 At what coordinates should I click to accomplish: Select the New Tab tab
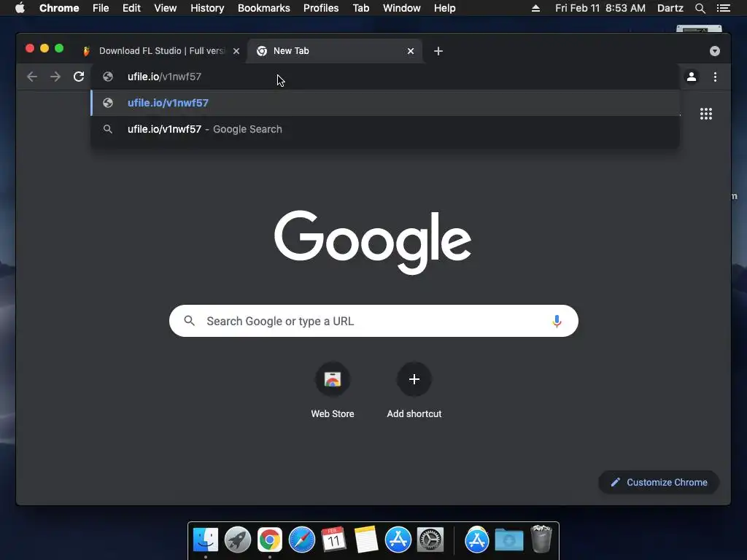tap(334, 51)
